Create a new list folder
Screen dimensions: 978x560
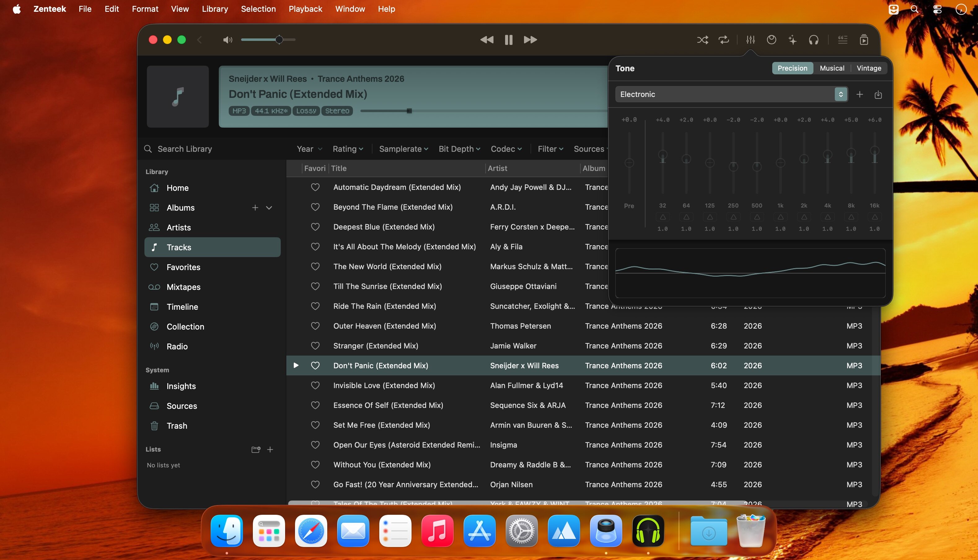pyautogui.click(x=256, y=449)
